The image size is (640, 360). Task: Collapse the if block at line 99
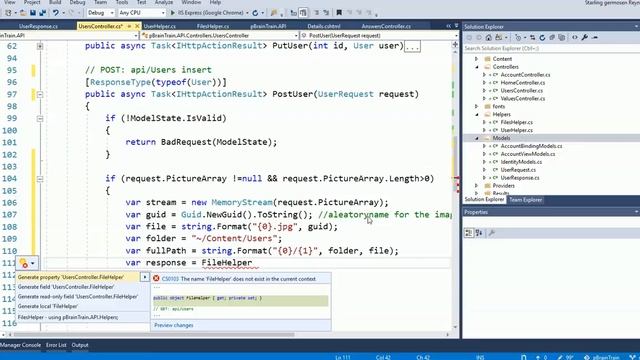tap(40, 119)
